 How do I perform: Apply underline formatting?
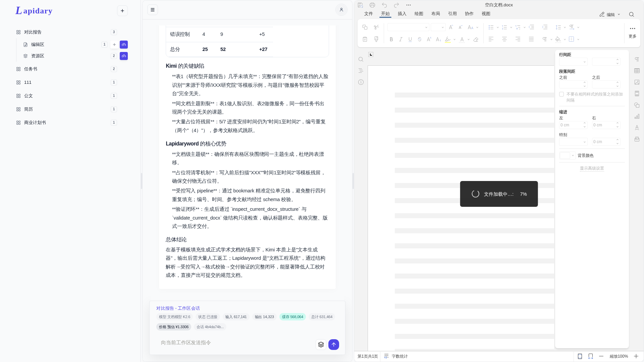click(x=410, y=39)
